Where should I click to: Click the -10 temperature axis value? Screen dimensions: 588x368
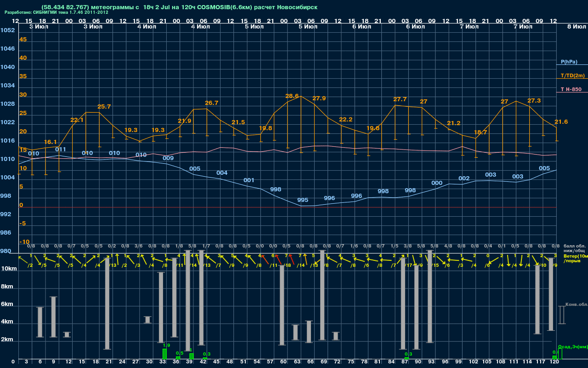pos(25,242)
